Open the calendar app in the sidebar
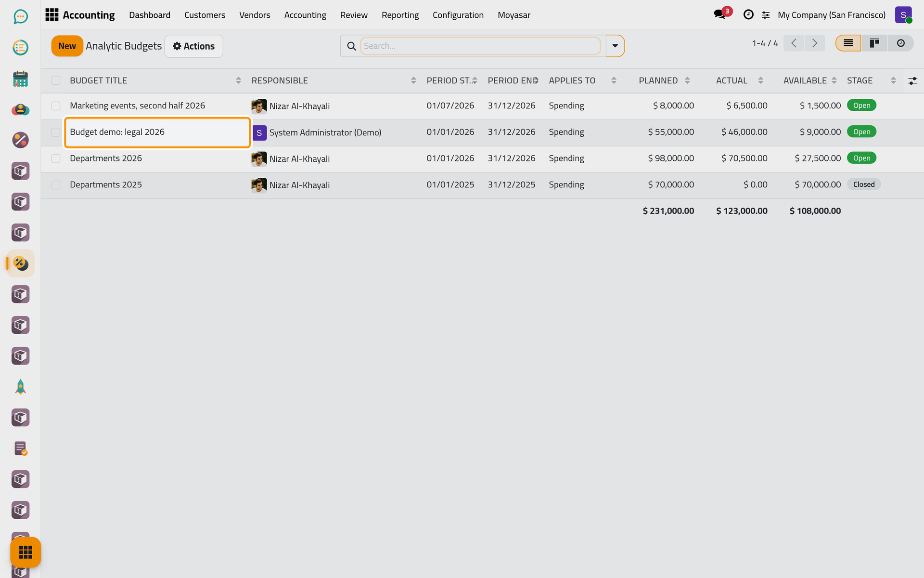This screenshot has width=924, height=578. (x=20, y=79)
